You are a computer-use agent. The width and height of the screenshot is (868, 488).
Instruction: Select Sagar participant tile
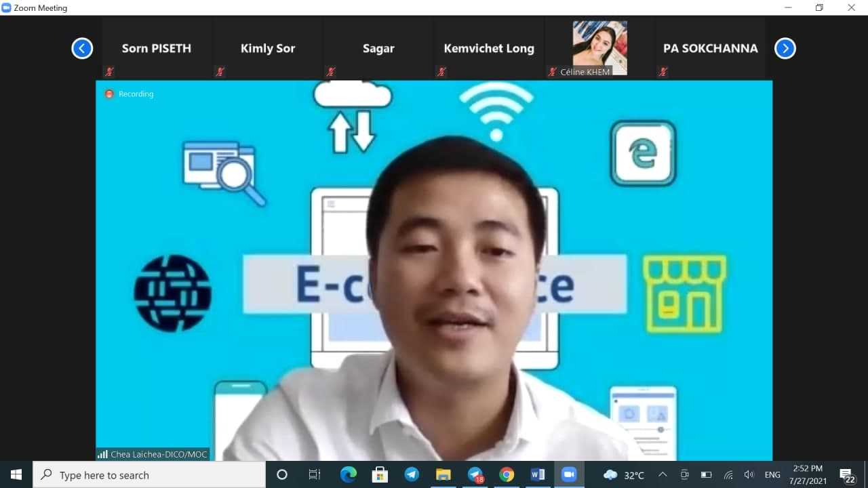(378, 48)
